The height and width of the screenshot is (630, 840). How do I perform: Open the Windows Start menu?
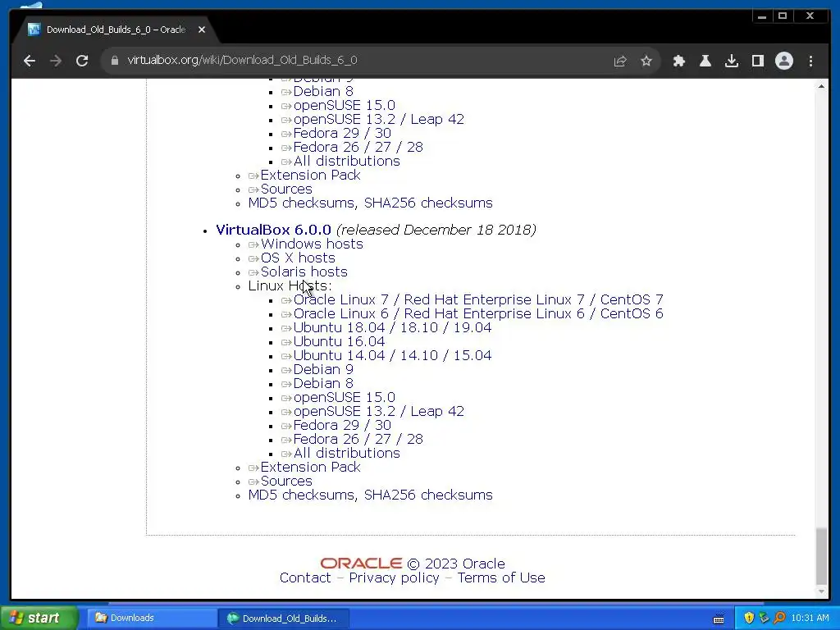[x=39, y=618]
